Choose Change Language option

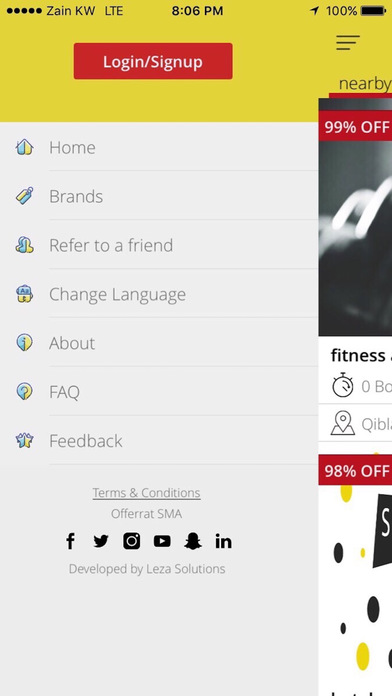pyautogui.click(x=159, y=294)
